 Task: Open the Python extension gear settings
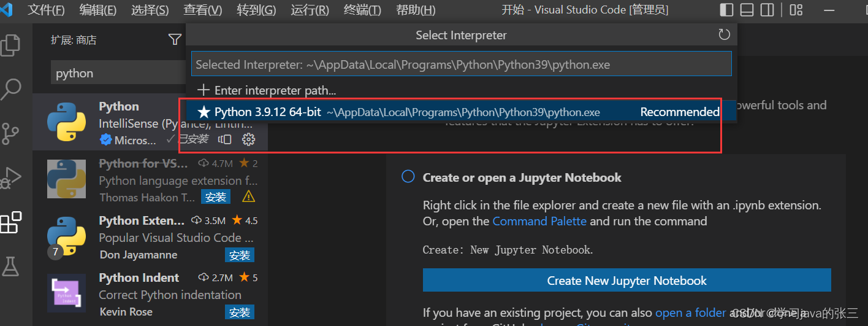tap(248, 139)
